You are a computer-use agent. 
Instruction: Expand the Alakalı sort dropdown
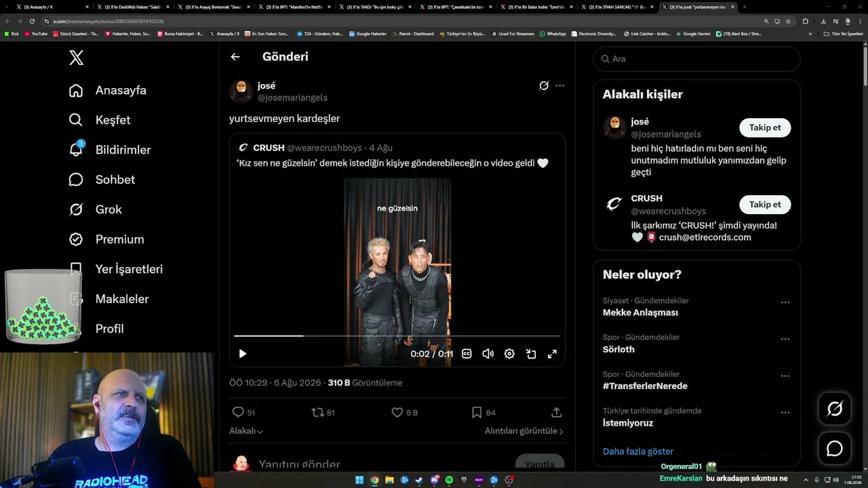pyautogui.click(x=246, y=431)
